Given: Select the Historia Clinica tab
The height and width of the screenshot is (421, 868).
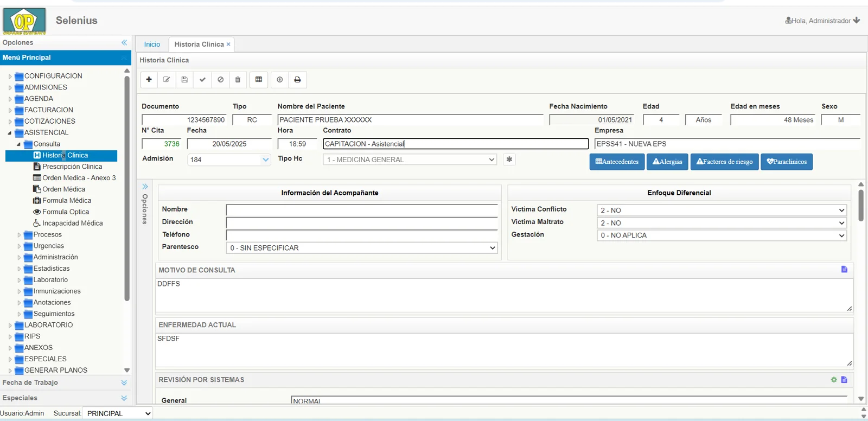Looking at the screenshot, I should 199,44.
